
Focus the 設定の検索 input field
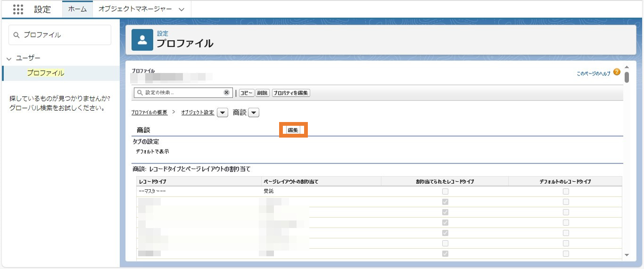pyautogui.click(x=184, y=93)
